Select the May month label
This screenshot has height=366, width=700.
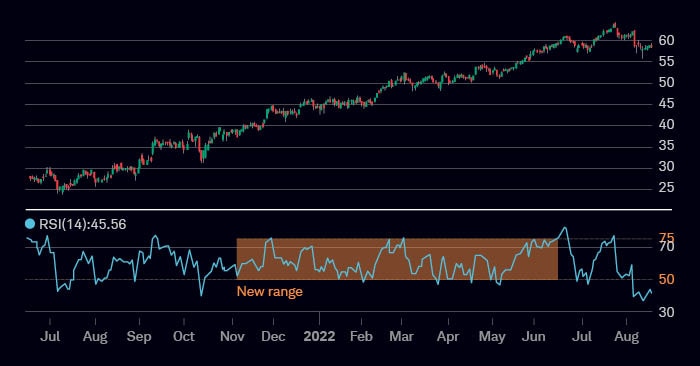[x=492, y=337]
